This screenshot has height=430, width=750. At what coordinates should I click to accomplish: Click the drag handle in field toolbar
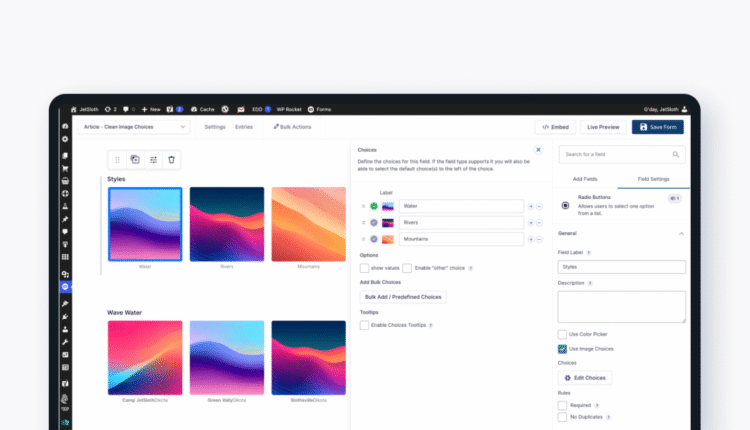point(117,160)
